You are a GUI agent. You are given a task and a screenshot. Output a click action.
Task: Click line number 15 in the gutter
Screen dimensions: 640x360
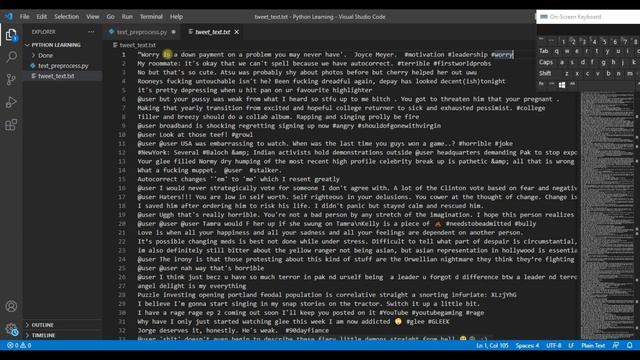click(122, 179)
